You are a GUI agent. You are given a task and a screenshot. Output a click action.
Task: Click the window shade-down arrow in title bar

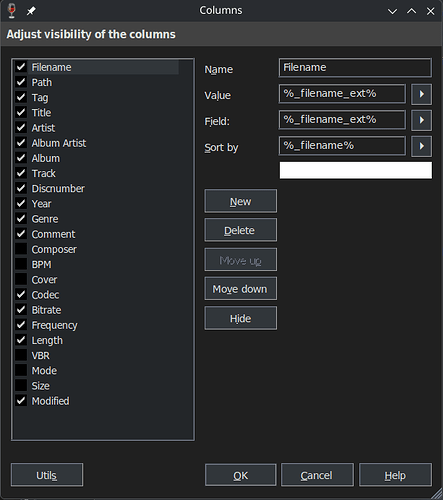392,11
